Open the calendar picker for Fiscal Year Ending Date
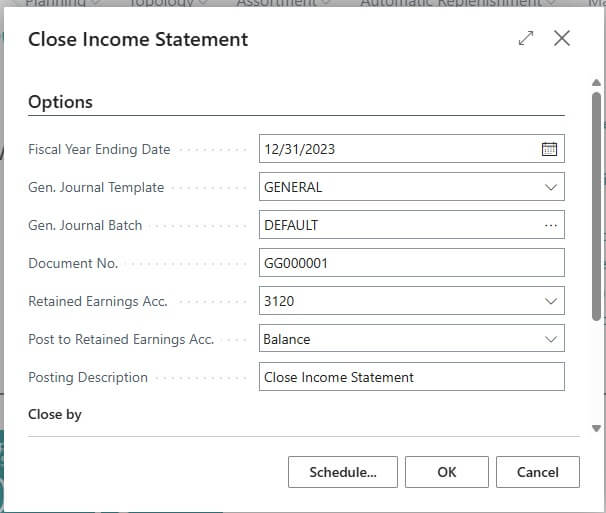The image size is (606, 513). [x=549, y=149]
